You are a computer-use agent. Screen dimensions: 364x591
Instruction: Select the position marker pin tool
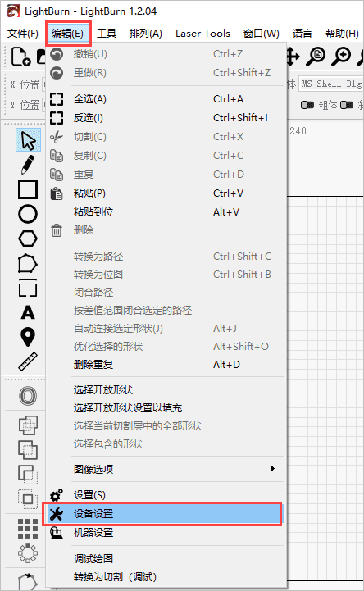[28, 337]
